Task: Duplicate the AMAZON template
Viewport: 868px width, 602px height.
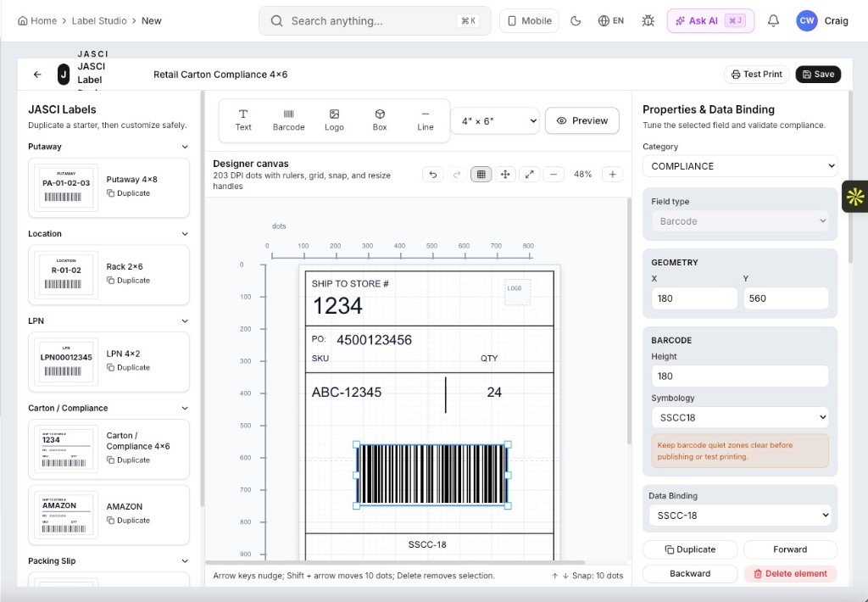Action: 129,520
